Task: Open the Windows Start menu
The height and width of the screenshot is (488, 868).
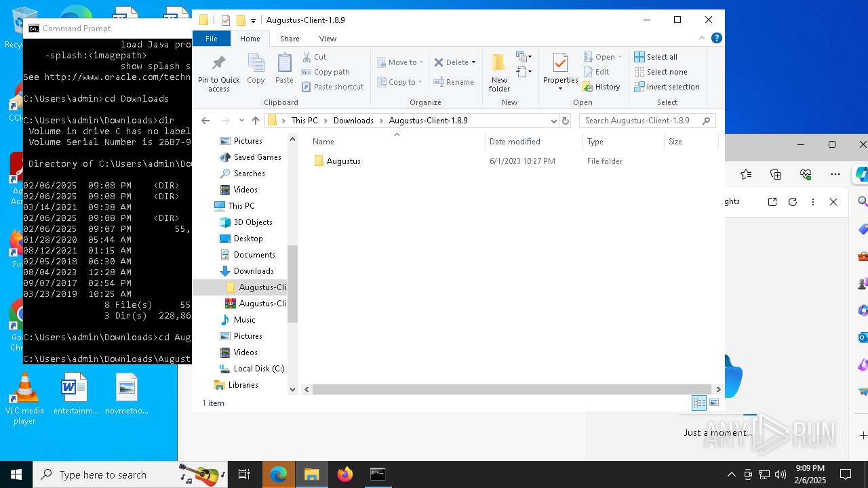Action: coord(16,474)
